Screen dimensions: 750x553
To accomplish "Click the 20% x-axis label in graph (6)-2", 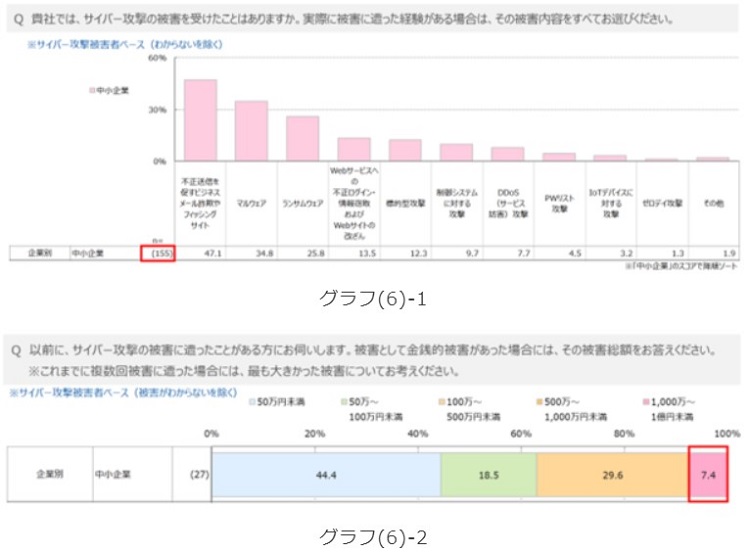I will coord(315,434).
